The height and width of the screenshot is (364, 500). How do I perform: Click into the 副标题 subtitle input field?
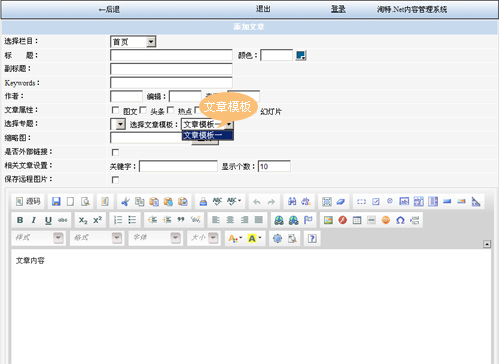(x=171, y=69)
